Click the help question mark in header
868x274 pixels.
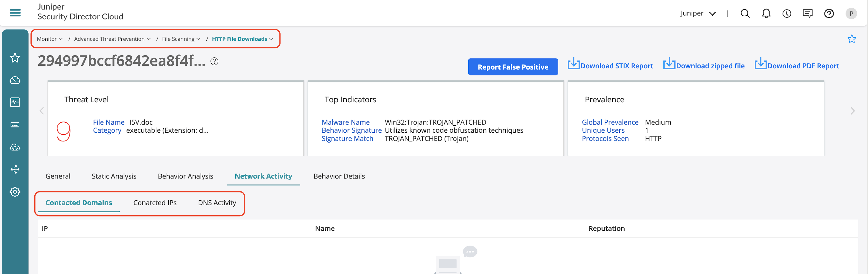click(829, 14)
